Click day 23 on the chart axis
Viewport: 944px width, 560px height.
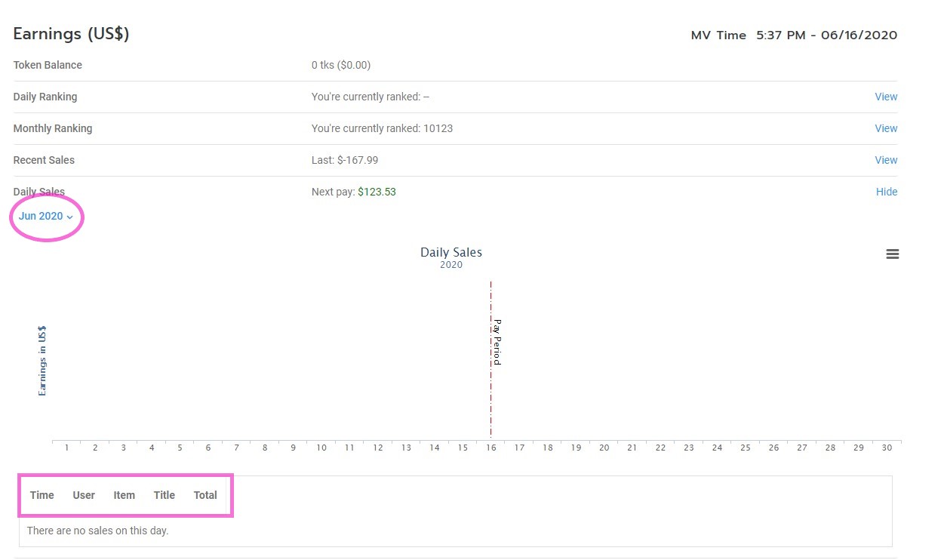(x=689, y=448)
